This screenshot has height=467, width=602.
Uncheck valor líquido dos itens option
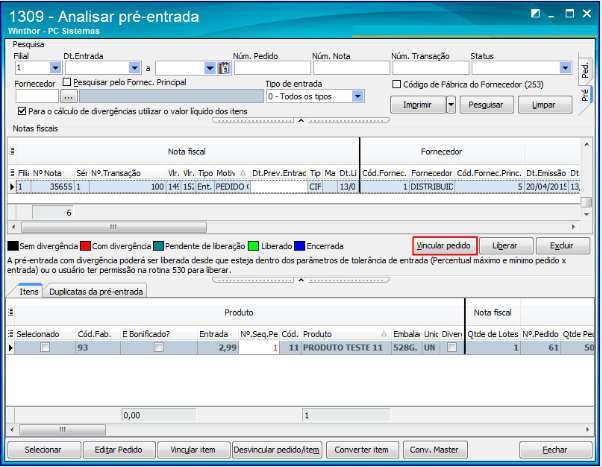point(22,111)
